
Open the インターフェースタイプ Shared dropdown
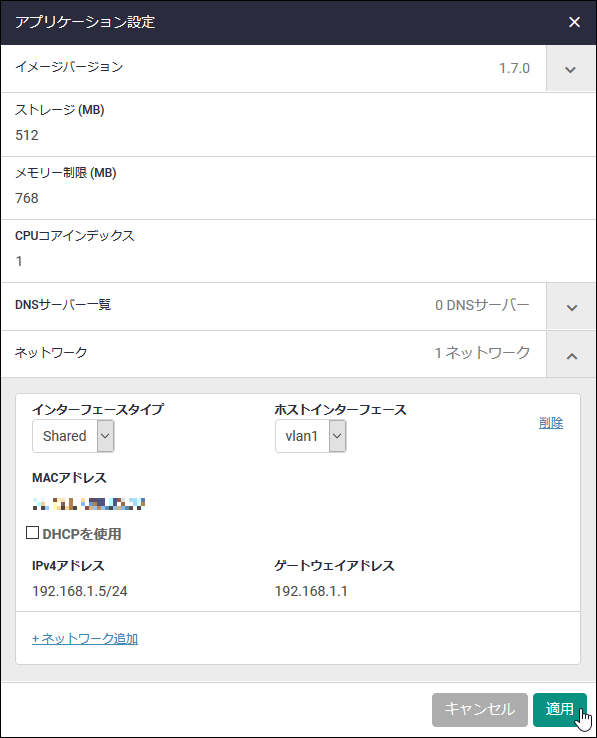click(73, 436)
